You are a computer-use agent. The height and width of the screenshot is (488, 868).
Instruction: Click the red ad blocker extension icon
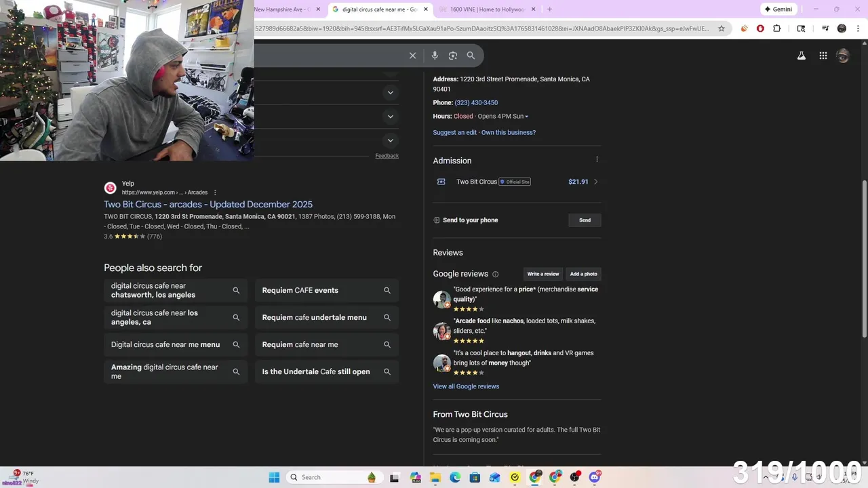click(x=760, y=28)
